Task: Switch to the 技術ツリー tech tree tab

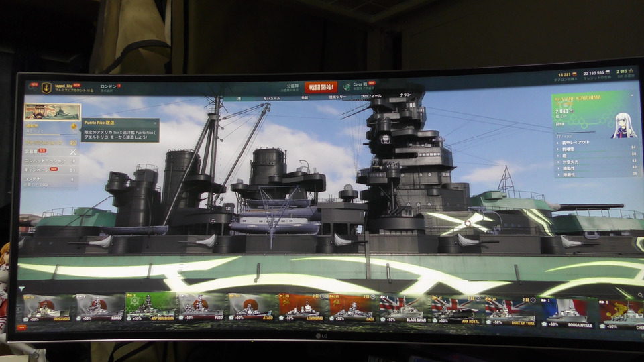Action: pos(337,97)
